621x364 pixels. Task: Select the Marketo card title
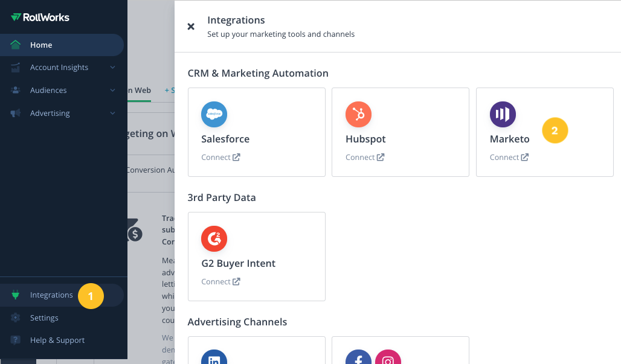coord(510,139)
